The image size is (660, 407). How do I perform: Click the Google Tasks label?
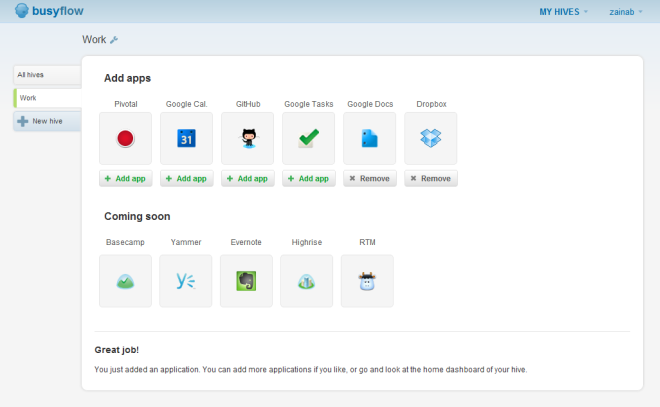click(x=309, y=104)
